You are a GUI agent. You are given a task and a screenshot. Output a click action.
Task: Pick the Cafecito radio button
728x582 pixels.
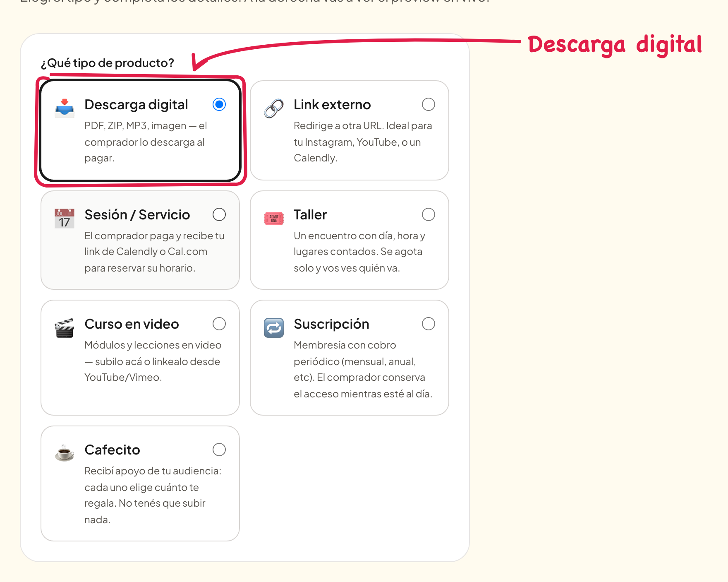tap(219, 450)
